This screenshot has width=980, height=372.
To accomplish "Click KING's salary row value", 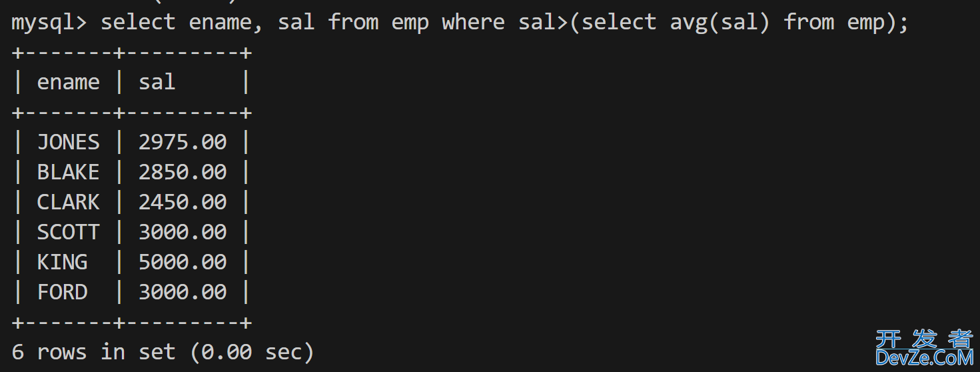I will [183, 262].
